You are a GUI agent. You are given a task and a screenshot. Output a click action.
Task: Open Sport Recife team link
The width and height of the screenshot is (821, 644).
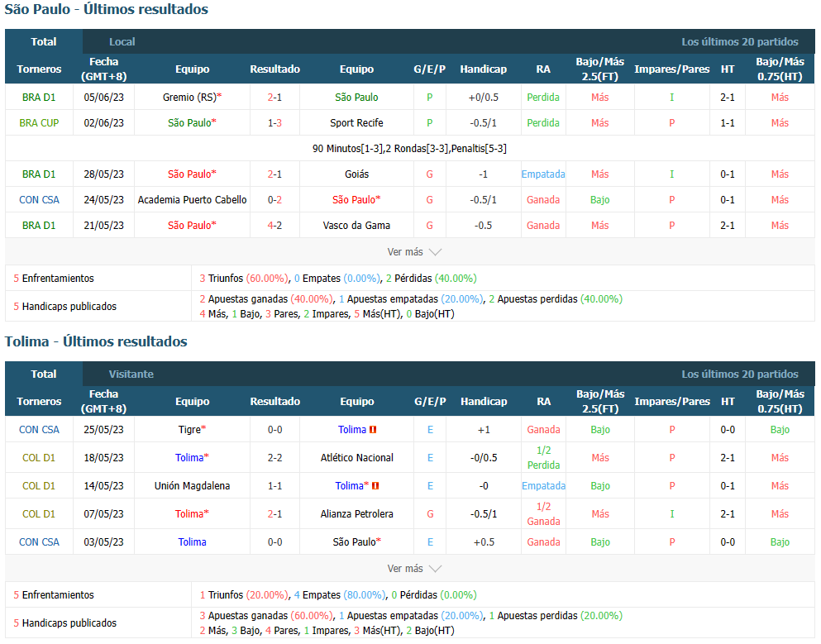(x=356, y=123)
